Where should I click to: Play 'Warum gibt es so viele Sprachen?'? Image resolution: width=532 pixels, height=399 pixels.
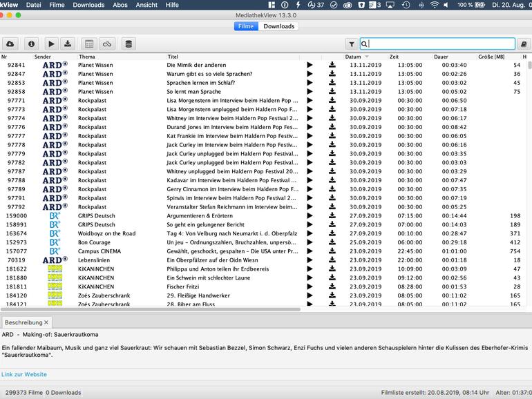(310, 74)
